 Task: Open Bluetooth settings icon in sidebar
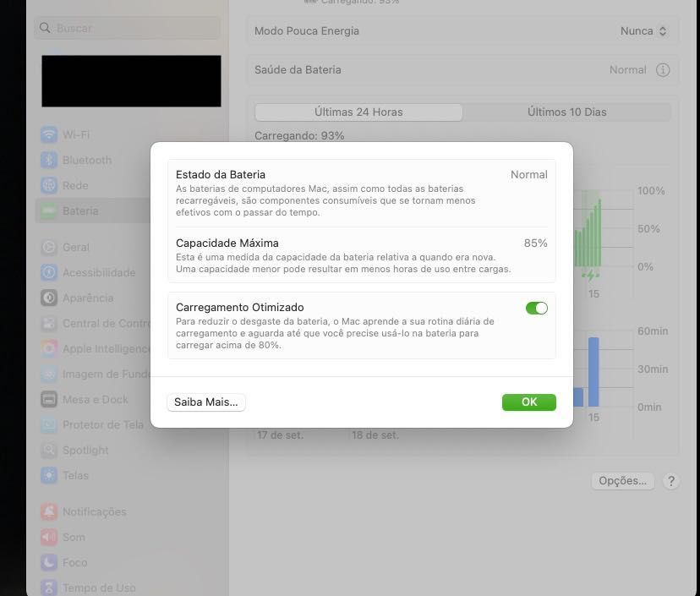point(49,160)
